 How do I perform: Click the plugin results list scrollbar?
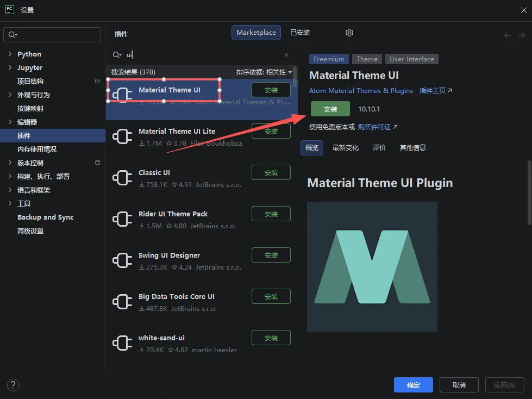click(x=295, y=77)
